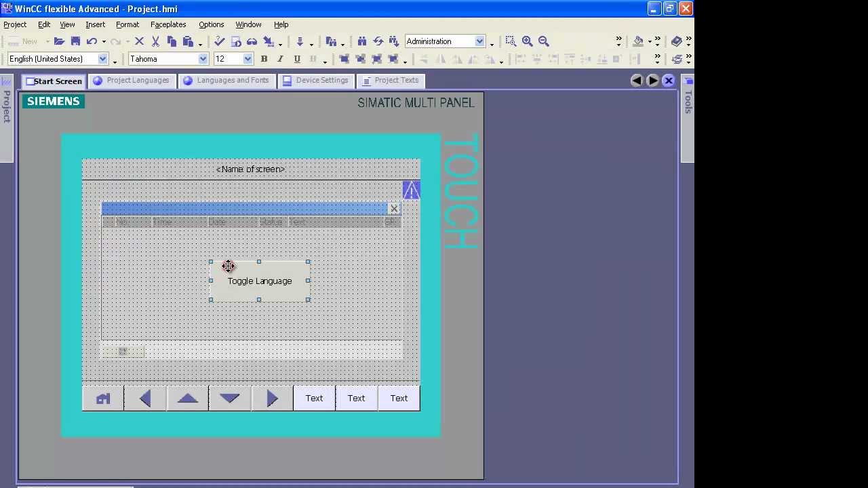This screenshot has height=488, width=868.
Task: Zoom in on the screen editor
Action: [x=527, y=41]
